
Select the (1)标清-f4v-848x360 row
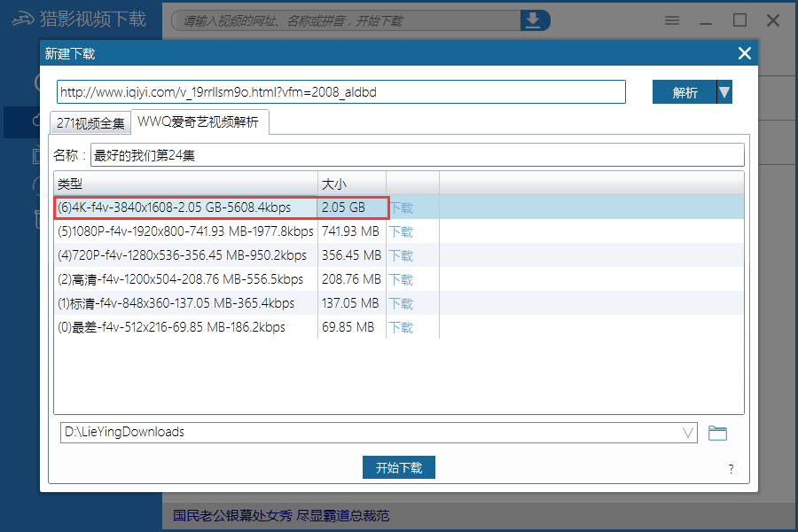coord(398,303)
